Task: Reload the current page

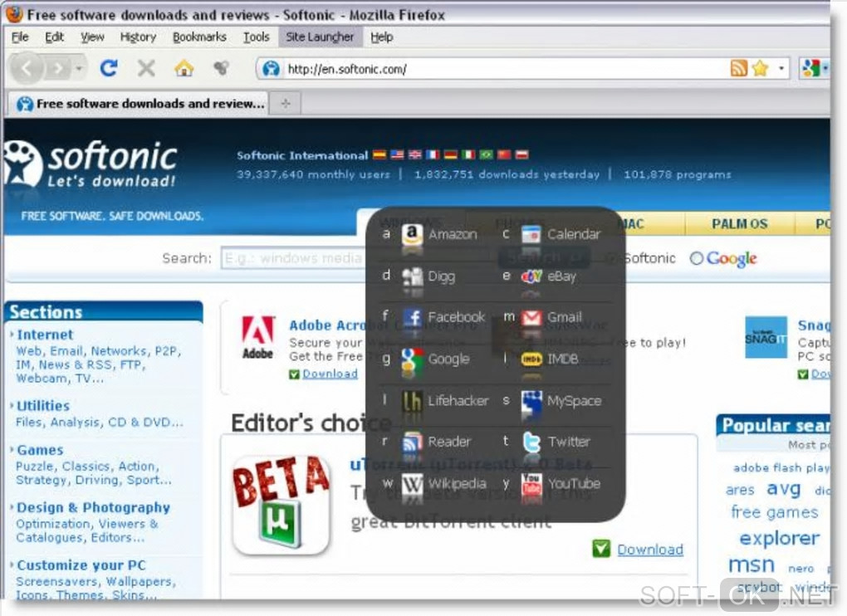Action: pos(109,68)
